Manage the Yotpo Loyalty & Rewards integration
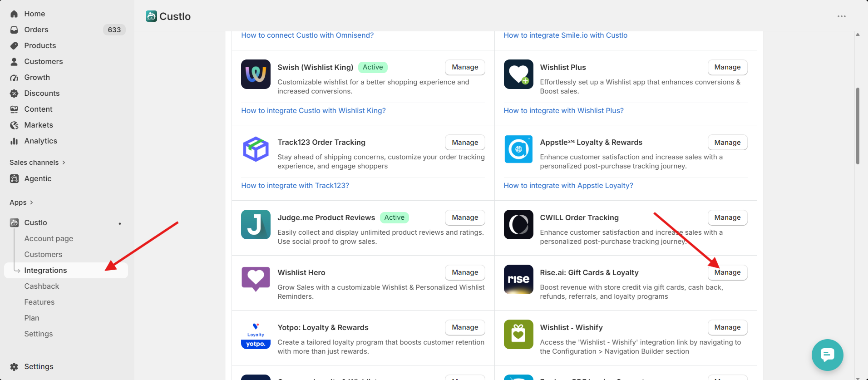 point(465,327)
